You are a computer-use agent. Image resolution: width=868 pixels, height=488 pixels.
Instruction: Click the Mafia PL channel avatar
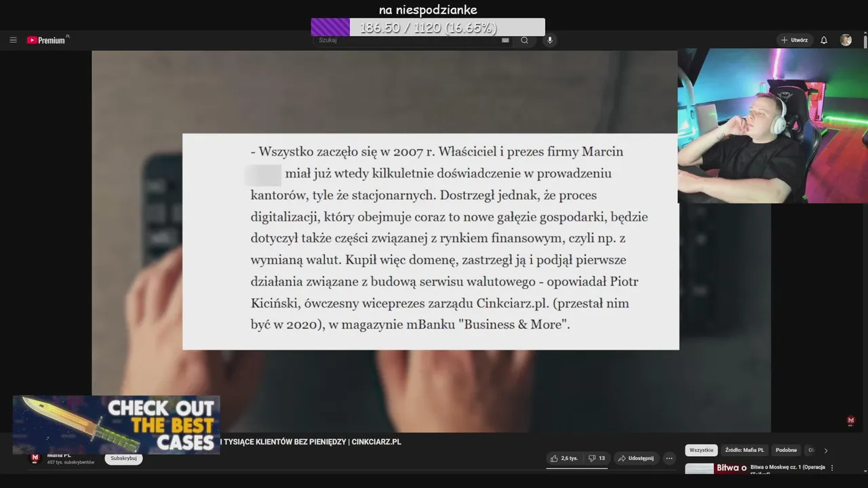(x=35, y=459)
